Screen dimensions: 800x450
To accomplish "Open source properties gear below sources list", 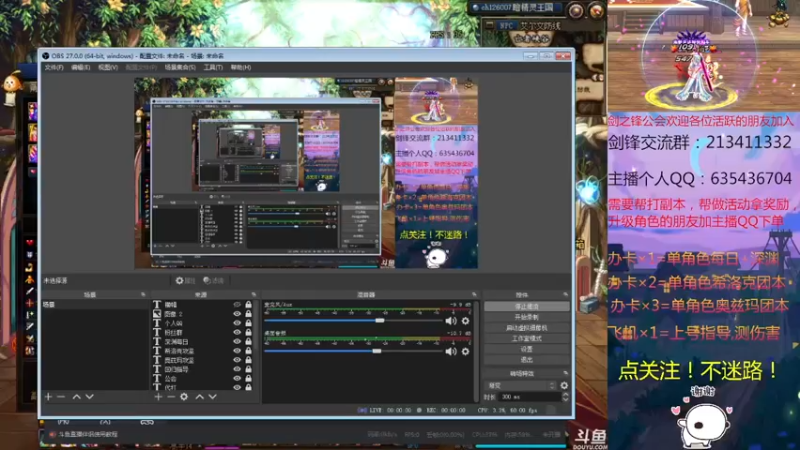I will click(x=184, y=396).
